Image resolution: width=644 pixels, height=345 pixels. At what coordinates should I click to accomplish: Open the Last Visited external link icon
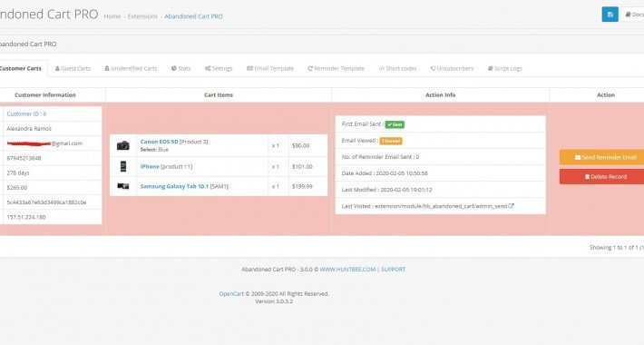point(511,206)
